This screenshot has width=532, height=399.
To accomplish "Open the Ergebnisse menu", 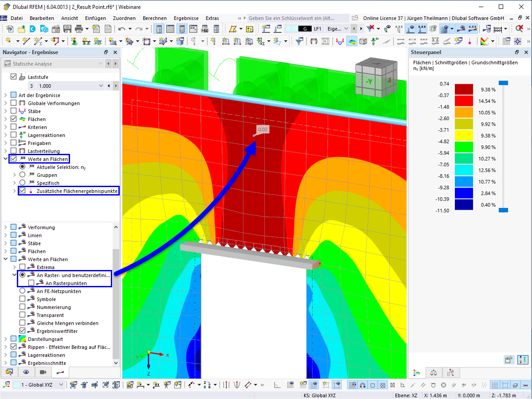I will (186, 18).
